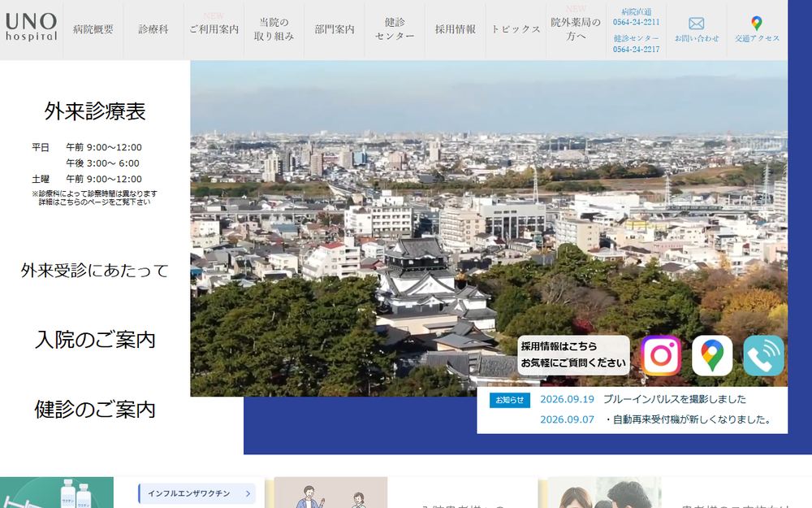
Task: Click the hospital direct phone number 0564-24-2211
Action: tap(637, 22)
